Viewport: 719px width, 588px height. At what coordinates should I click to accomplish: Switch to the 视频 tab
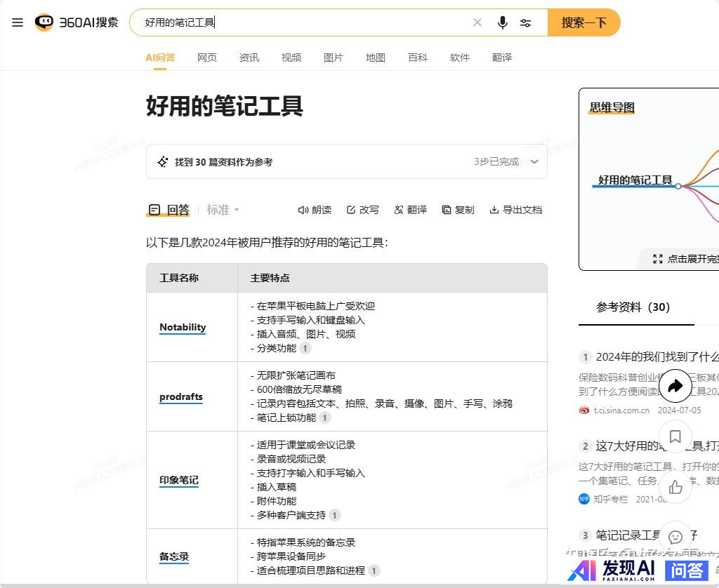click(x=291, y=58)
